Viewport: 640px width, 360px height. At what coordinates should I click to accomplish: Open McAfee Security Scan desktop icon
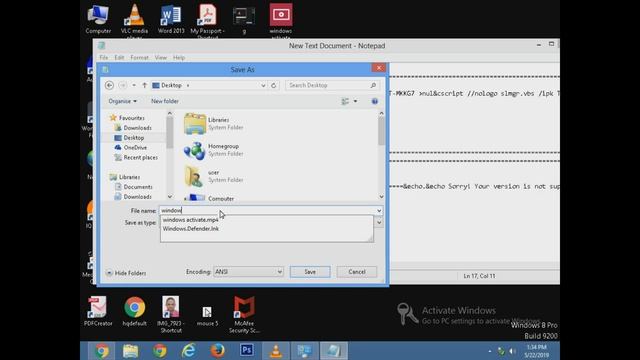244,314
